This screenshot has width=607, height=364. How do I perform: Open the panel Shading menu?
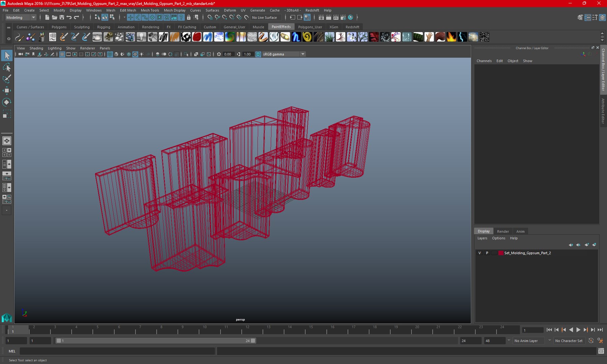[x=36, y=48]
